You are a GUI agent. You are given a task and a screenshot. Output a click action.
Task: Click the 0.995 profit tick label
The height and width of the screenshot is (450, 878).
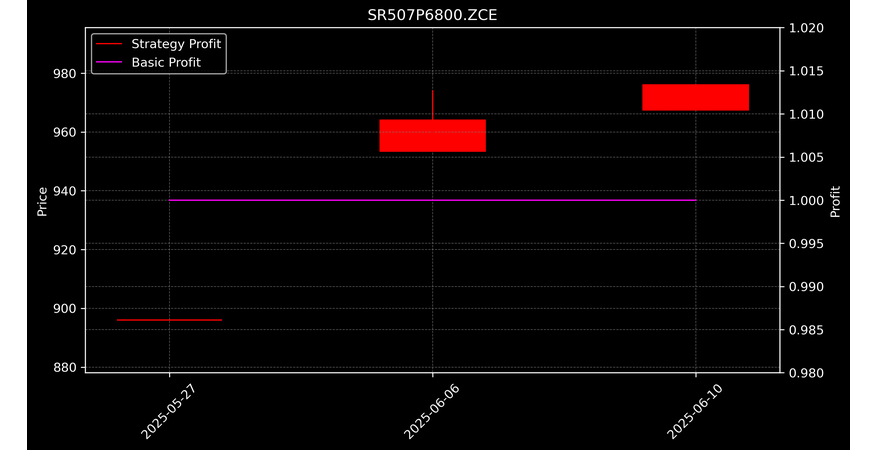pos(806,243)
